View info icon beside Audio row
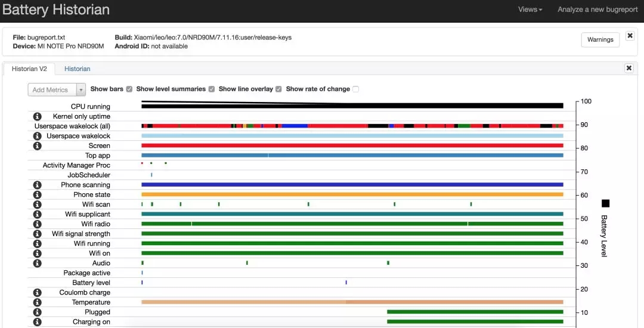 point(37,263)
